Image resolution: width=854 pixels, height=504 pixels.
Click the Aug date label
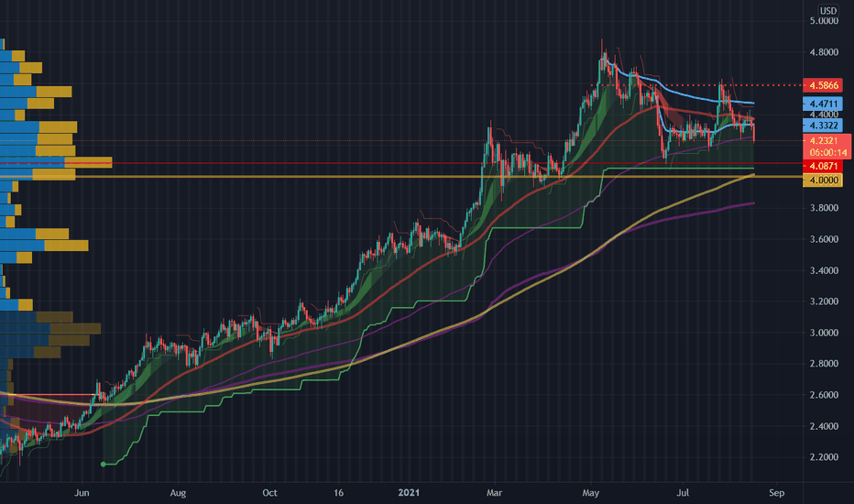[178, 493]
